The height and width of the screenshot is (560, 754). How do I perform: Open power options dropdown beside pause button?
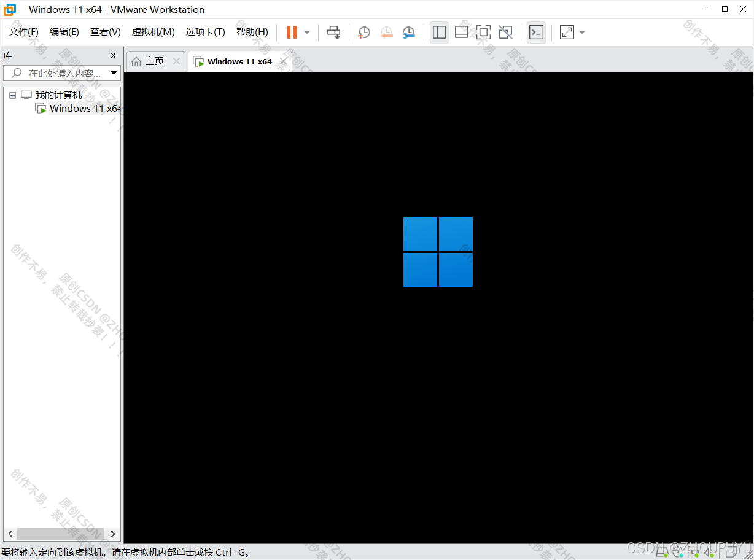(x=307, y=33)
